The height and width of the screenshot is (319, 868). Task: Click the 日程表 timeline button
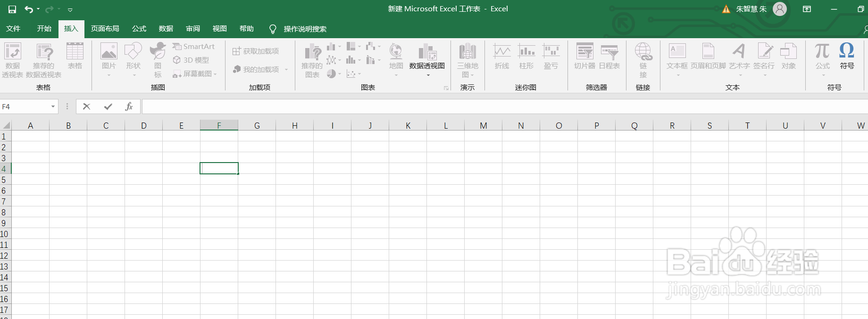point(609,57)
